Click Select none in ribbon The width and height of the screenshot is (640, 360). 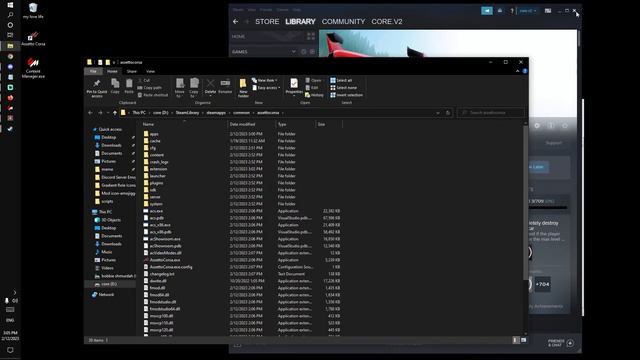(343, 88)
